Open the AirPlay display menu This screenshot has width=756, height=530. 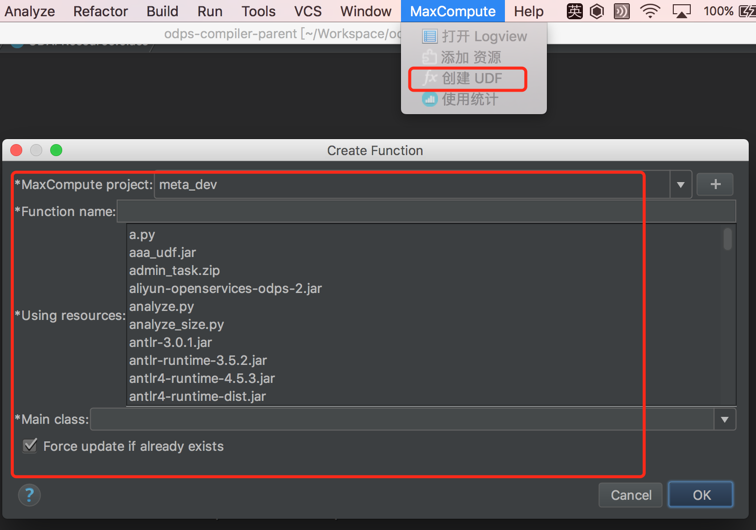tap(681, 11)
